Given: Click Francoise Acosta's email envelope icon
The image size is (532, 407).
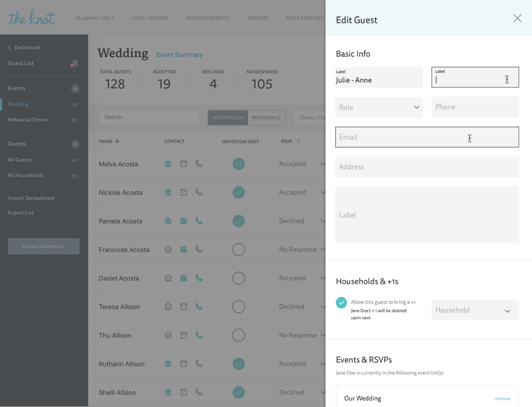Looking at the screenshot, I should (183, 250).
